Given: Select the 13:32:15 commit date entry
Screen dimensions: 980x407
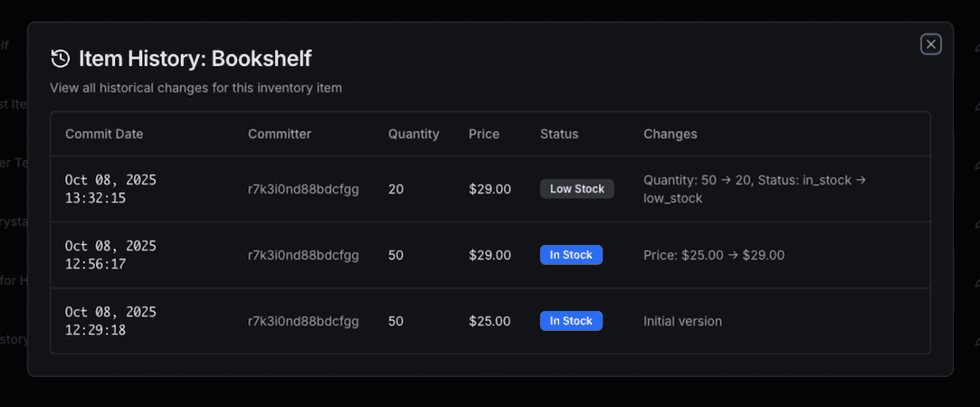Looking at the screenshot, I should [110, 189].
